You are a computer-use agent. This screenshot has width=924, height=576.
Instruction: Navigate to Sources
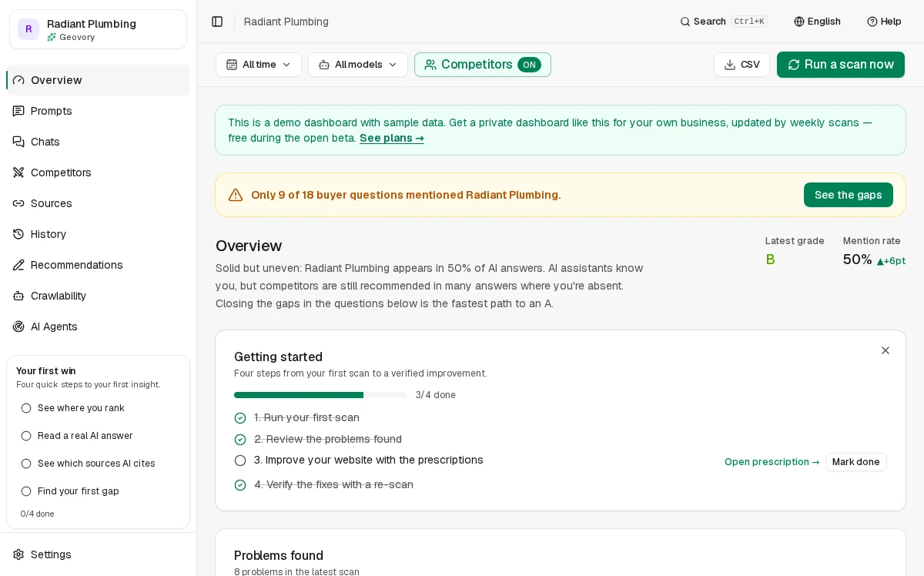click(98, 203)
